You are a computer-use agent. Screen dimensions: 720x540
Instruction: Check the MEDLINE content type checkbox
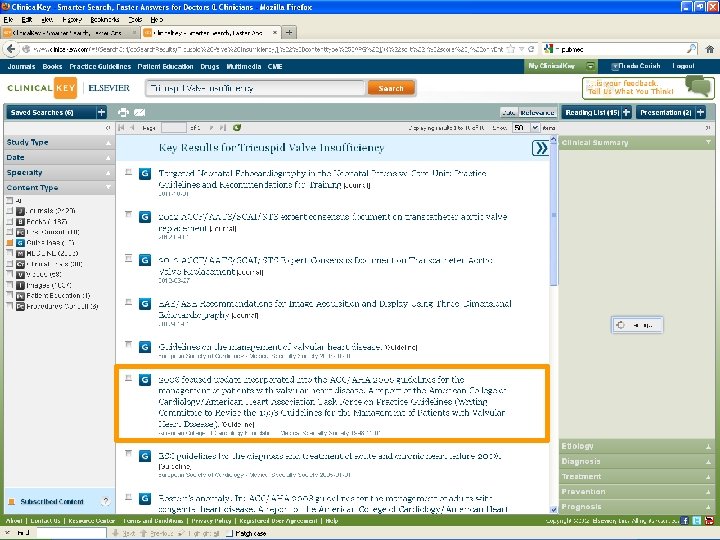(x=10, y=253)
